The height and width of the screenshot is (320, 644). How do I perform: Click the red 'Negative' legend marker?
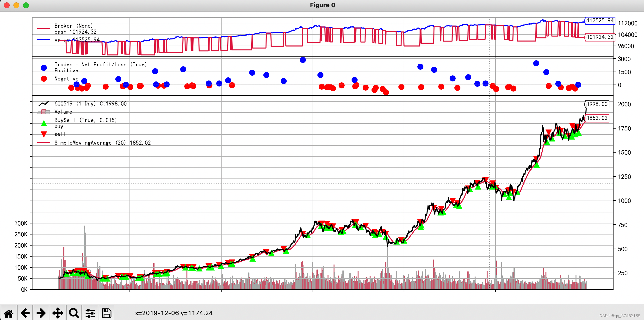tap(44, 79)
